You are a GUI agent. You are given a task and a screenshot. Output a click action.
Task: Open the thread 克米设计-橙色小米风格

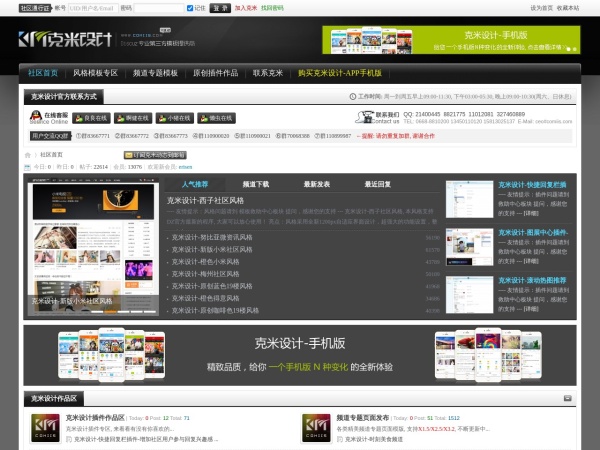coord(205,262)
